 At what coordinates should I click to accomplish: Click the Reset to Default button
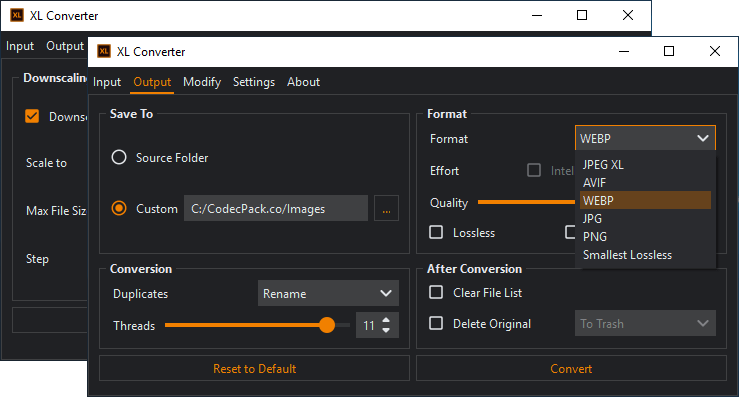coord(255,368)
